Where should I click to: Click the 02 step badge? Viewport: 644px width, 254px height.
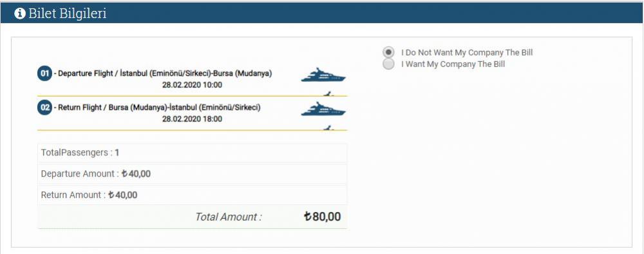click(x=45, y=108)
